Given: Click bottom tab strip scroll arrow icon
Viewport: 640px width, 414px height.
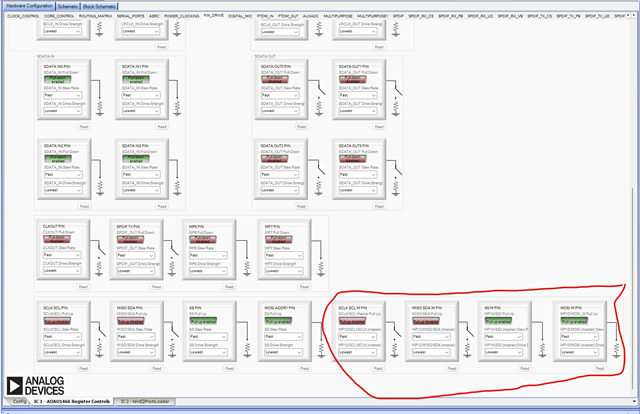Looking at the screenshot, I should tap(634, 401).
